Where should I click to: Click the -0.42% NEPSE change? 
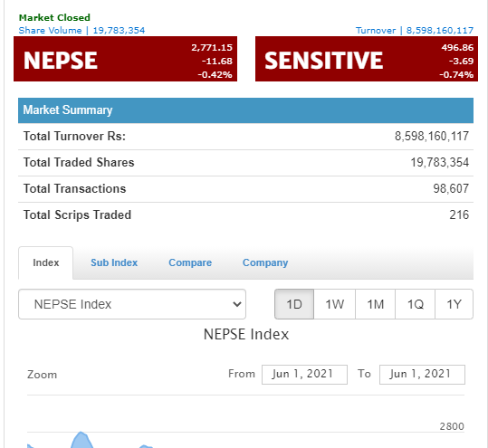point(215,74)
